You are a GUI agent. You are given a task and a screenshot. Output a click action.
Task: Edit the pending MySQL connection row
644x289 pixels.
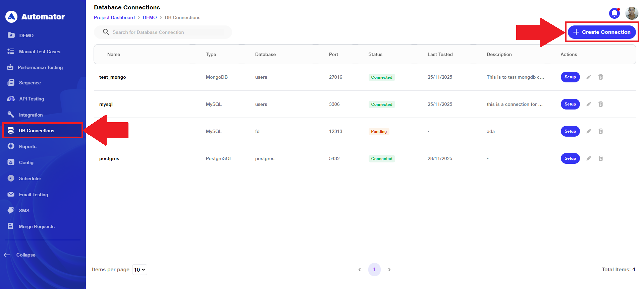(588, 131)
